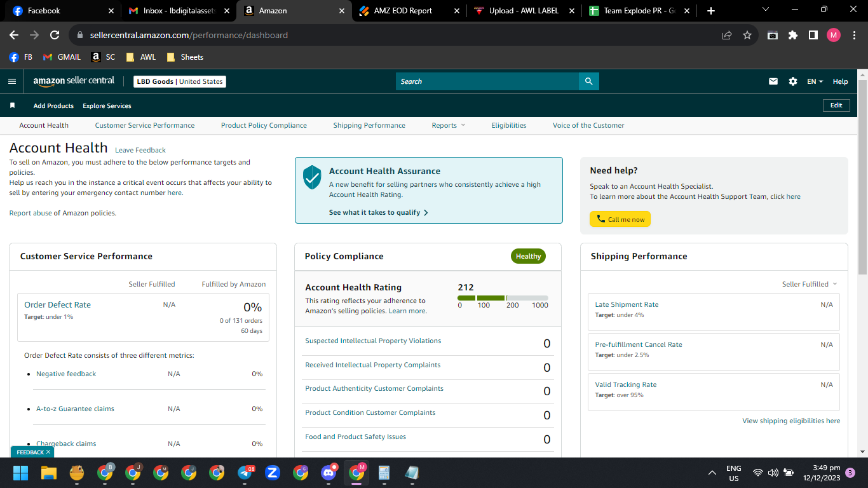This screenshot has height=488, width=868.
Task: Open the Chrome three-dot menu
Action: click(x=853, y=36)
